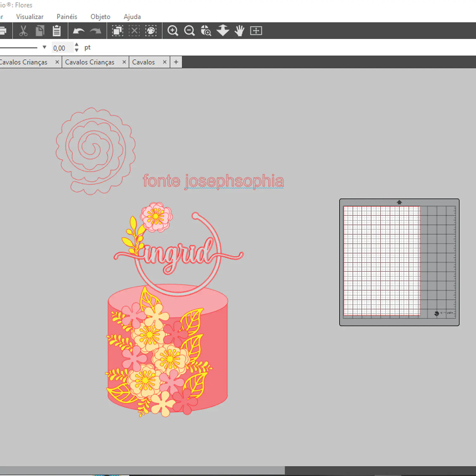
Task: Click the Redo arrow icon
Action: (95, 31)
